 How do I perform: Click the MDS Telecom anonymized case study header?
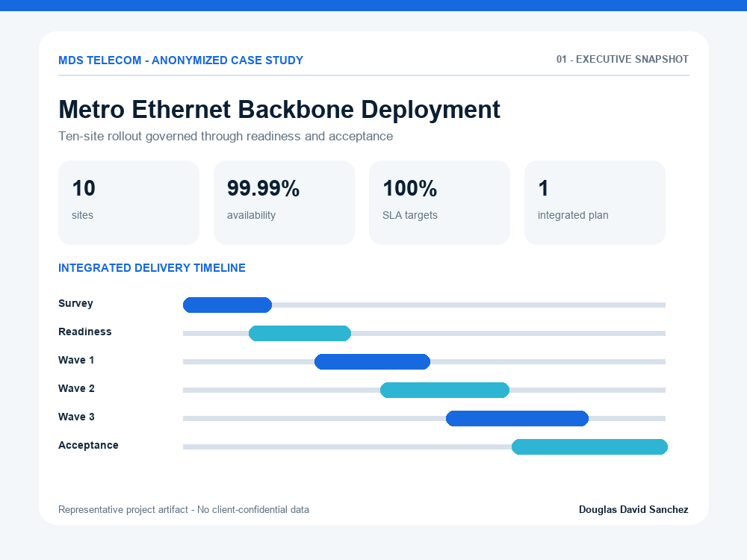coord(181,60)
